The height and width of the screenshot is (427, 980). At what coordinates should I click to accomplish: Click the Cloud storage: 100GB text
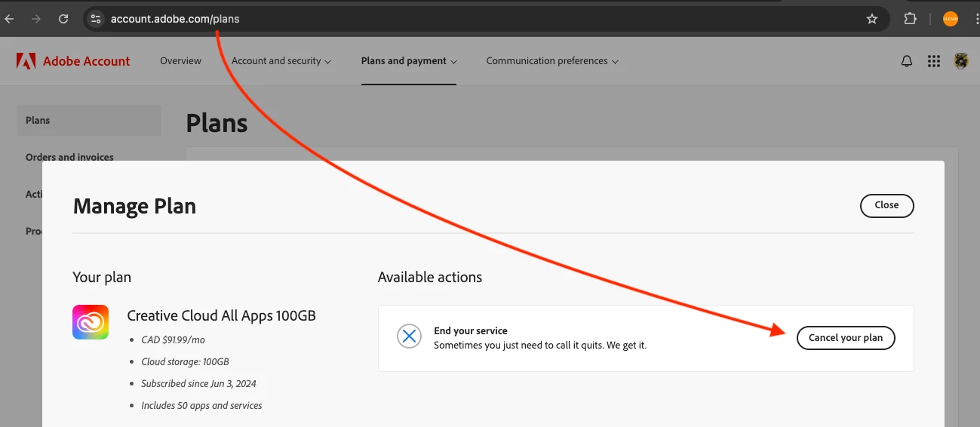(x=185, y=362)
